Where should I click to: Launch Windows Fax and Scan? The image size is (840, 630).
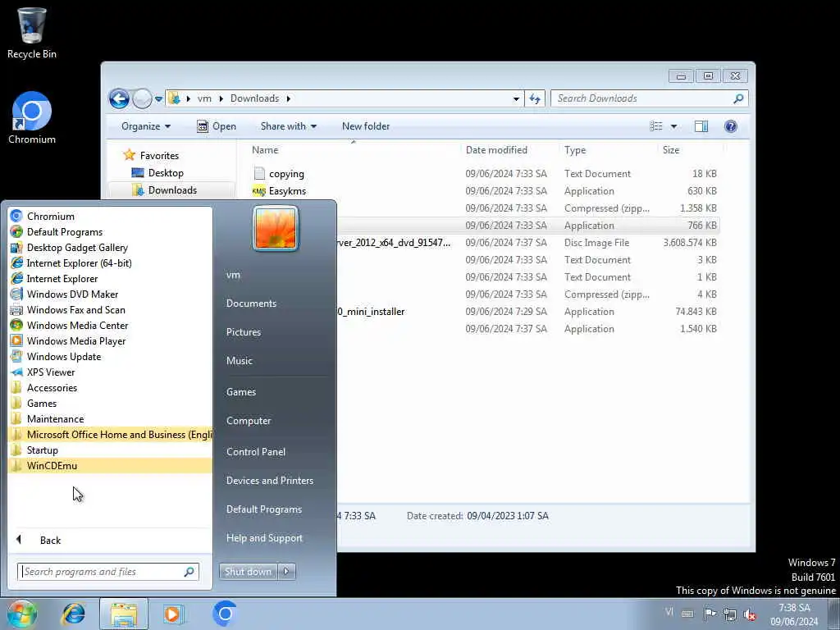(x=111, y=309)
